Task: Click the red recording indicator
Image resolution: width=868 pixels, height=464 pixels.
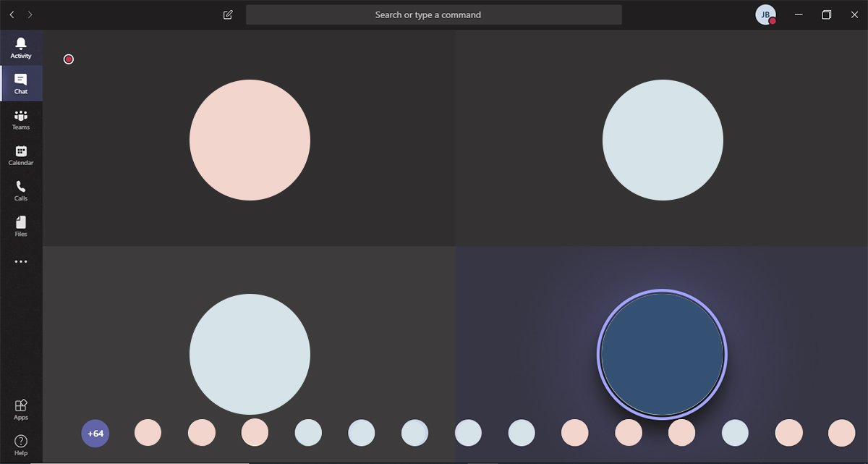Action: [x=69, y=59]
